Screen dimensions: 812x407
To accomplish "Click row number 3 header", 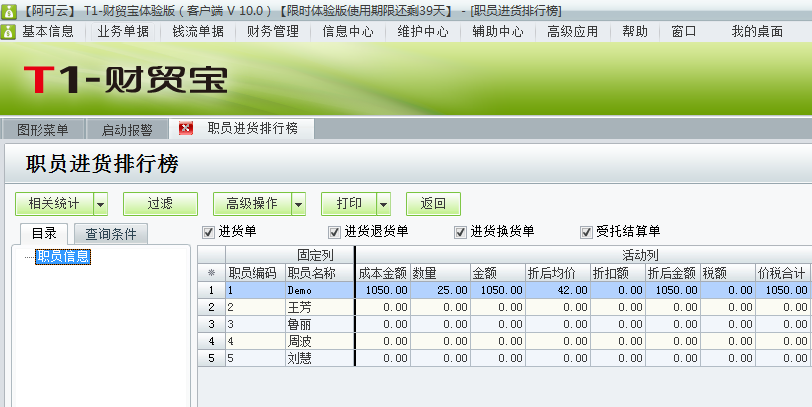I will point(211,325).
